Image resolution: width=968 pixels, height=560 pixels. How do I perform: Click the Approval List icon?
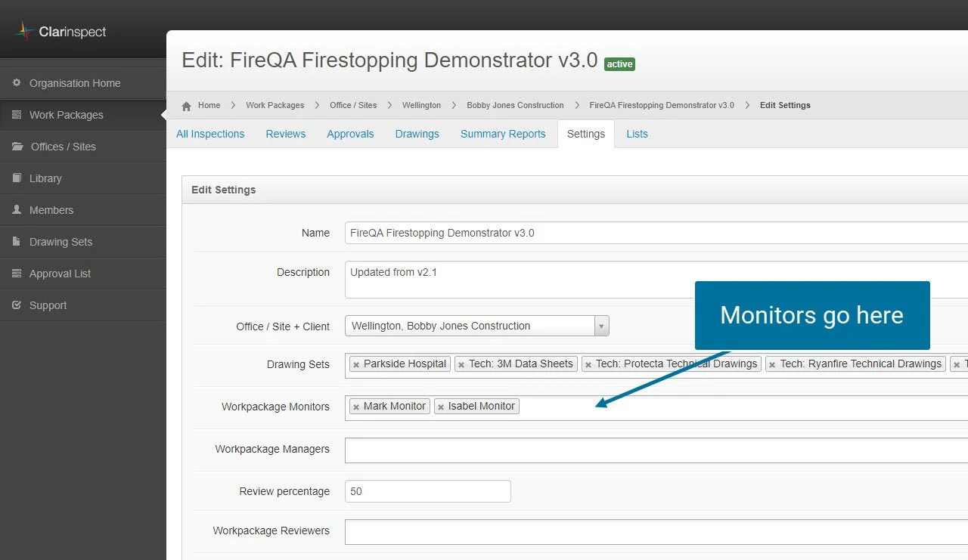(x=17, y=273)
